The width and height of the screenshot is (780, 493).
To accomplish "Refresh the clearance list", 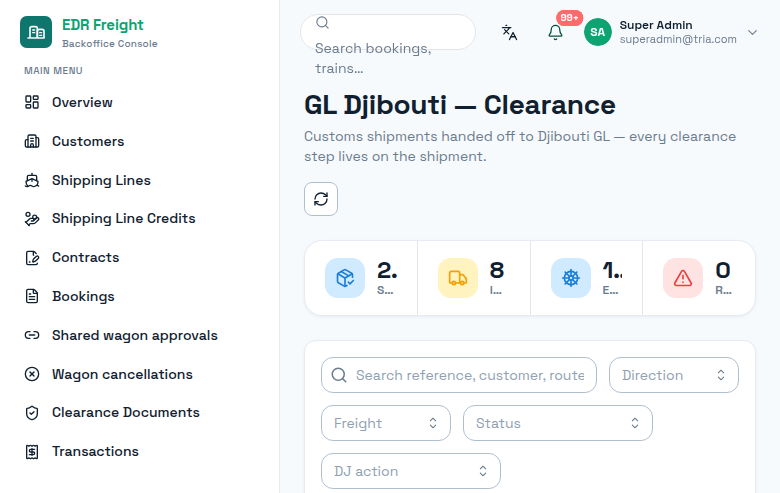I will (x=321, y=199).
